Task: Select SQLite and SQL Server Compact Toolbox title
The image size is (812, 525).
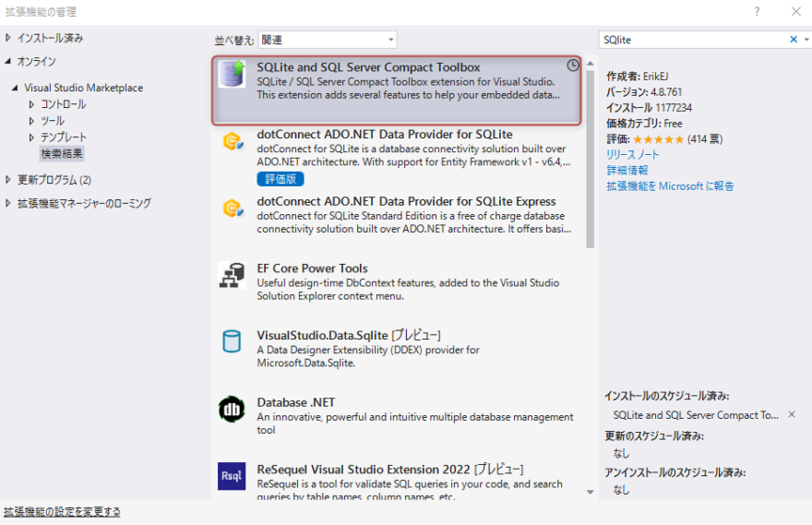Action: click(x=369, y=67)
